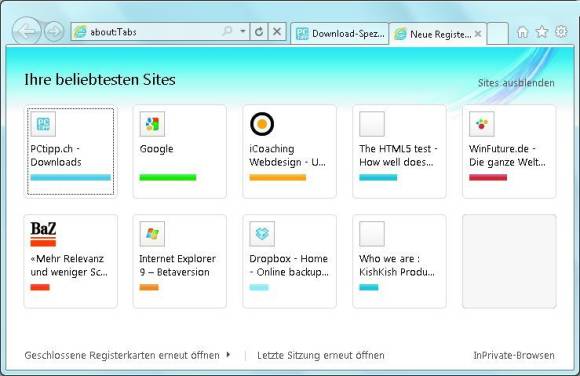The height and width of the screenshot is (376, 580).
Task: Click the Windows flag favicon
Action: [x=152, y=234]
